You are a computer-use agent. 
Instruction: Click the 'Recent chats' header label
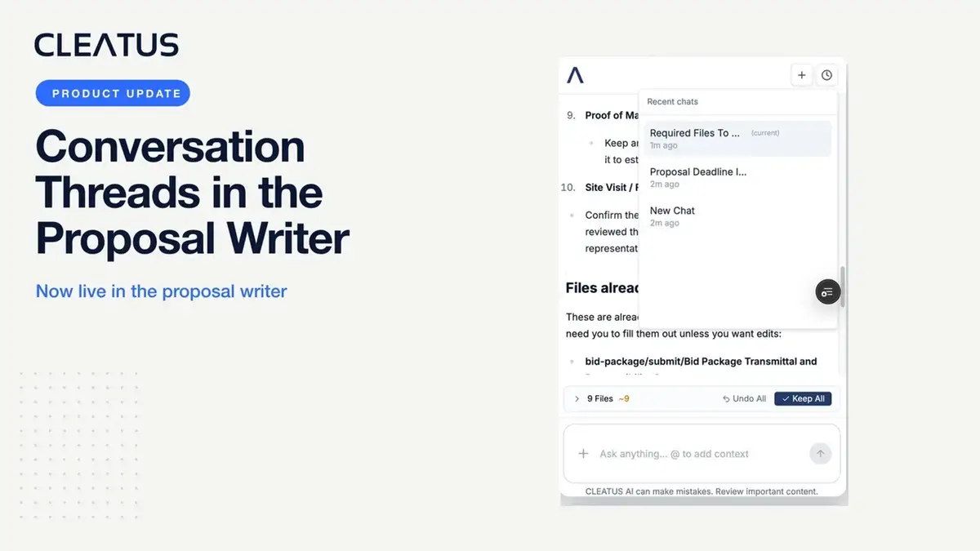(672, 102)
